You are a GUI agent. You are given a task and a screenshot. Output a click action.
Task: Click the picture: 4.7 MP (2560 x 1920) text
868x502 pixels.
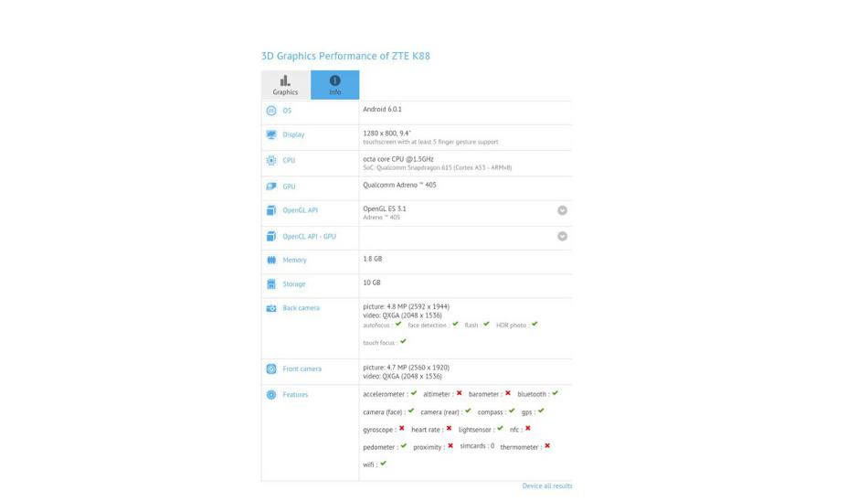pyautogui.click(x=407, y=368)
